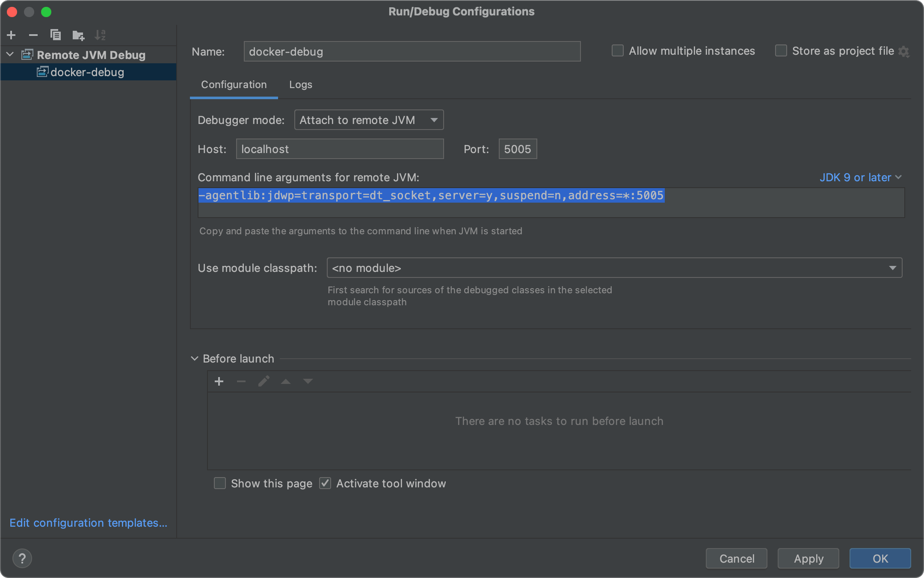Screen dimensions: 924x578
Task: Create a new configuration folder
Action: 78,35
